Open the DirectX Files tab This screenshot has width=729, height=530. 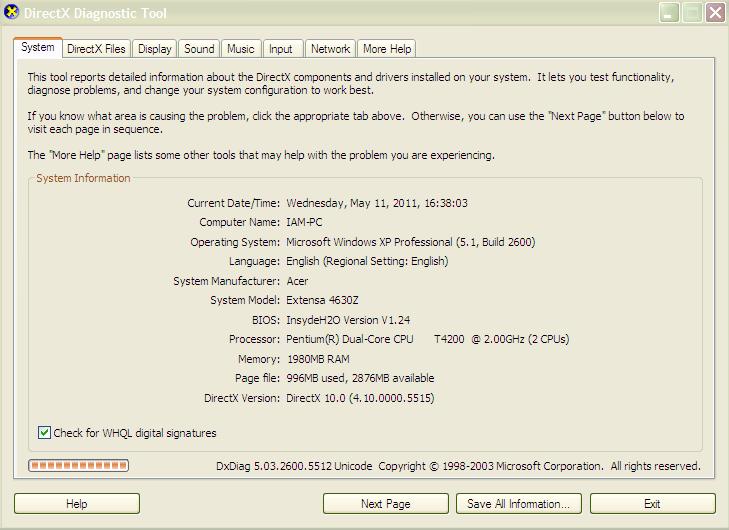96,49
